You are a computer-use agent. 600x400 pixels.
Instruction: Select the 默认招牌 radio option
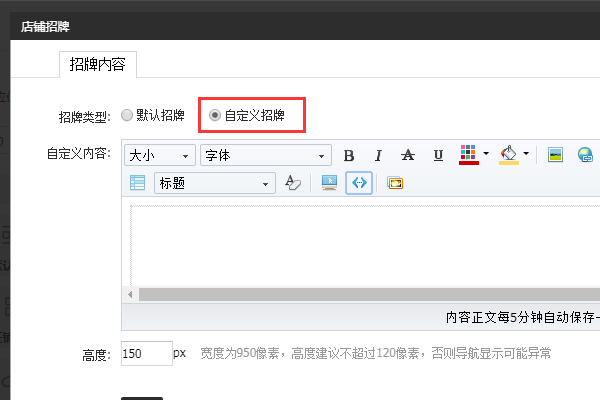[127, 115]
